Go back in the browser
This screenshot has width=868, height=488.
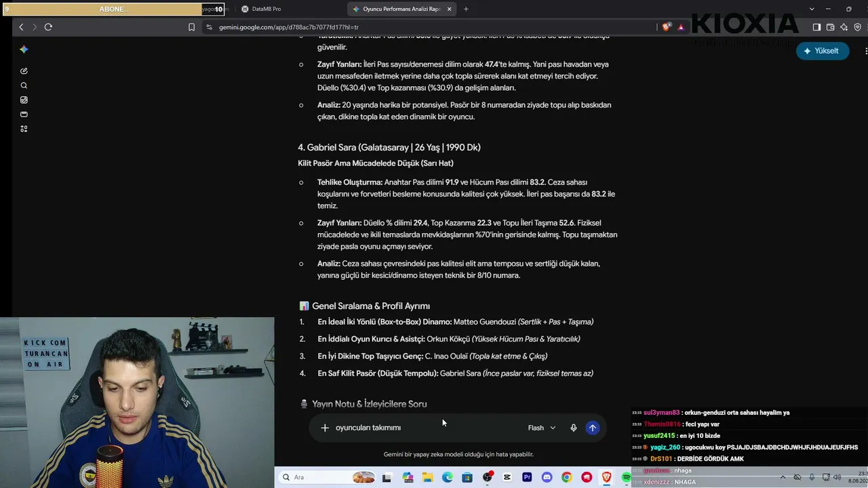tap(21, 27)
